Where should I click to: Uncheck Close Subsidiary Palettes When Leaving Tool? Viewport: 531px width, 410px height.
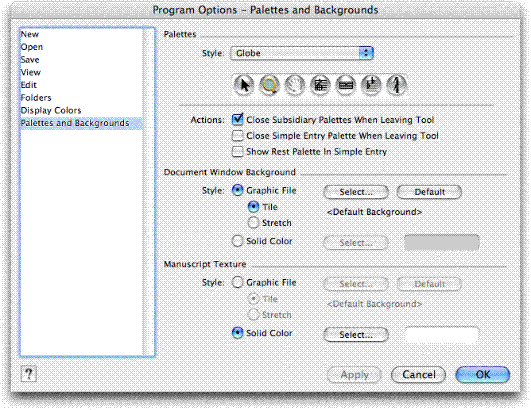point(237,119)
